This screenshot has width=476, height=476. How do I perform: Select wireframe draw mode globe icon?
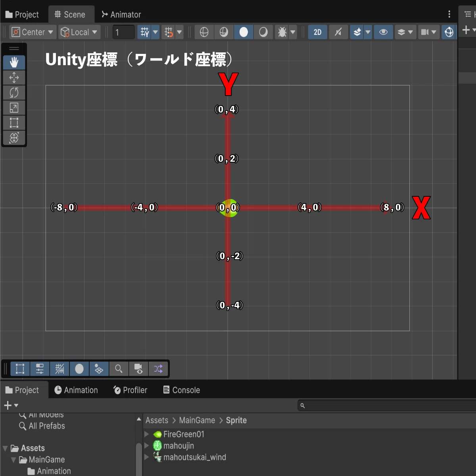pyautogui.click(x=204, y=32)
